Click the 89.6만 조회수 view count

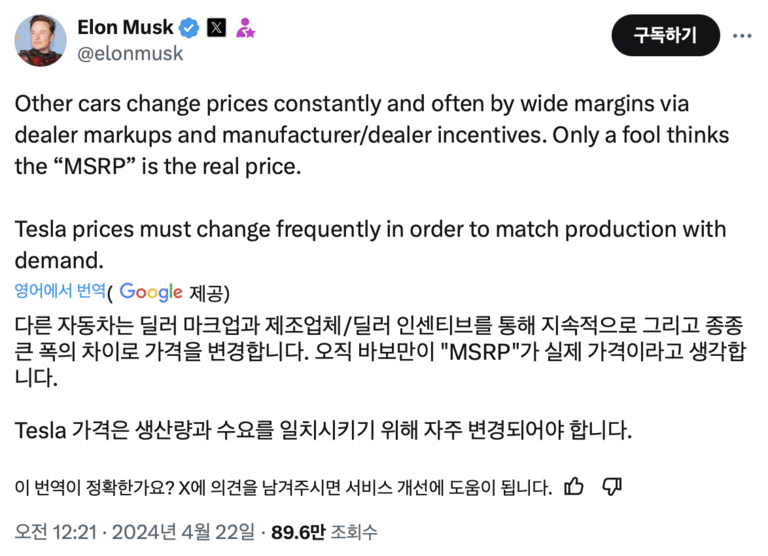[325, 532]
